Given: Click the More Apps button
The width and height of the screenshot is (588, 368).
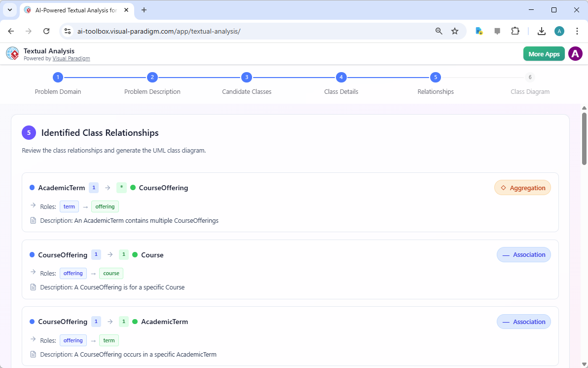Looking at the screenshot, I should [x=544, y=53].
